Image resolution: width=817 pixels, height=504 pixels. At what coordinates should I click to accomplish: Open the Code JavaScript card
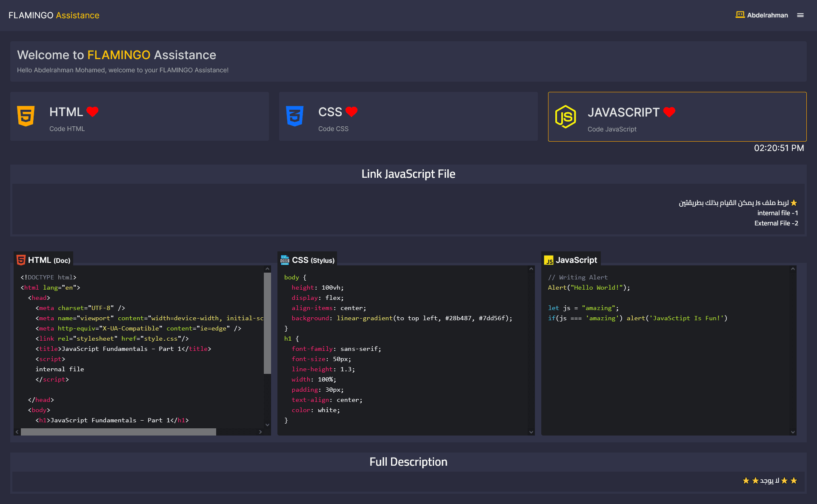(677, 117)
